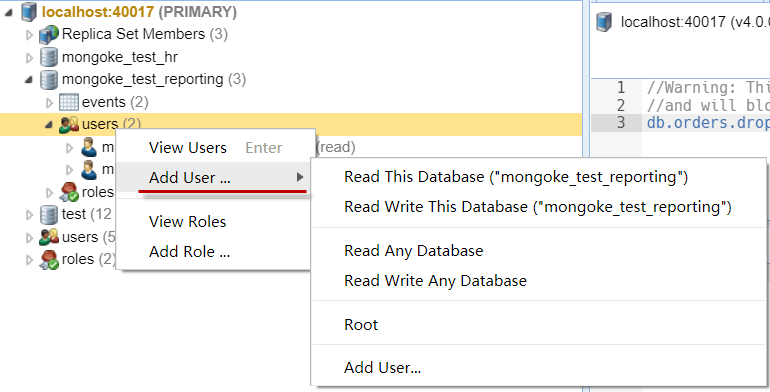Viewport: 770px width, 392px height.
Task: Click the submenu arrow beside Add User ...
Action: 300,177
